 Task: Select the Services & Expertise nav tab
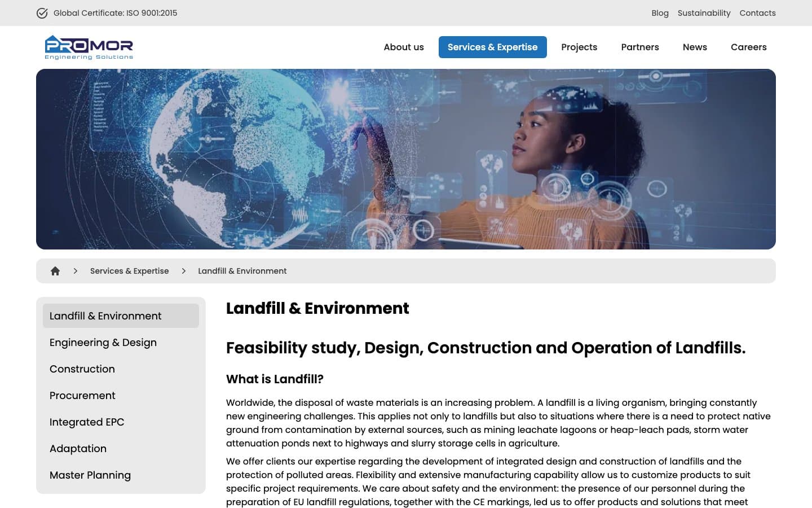coord(492,47)
